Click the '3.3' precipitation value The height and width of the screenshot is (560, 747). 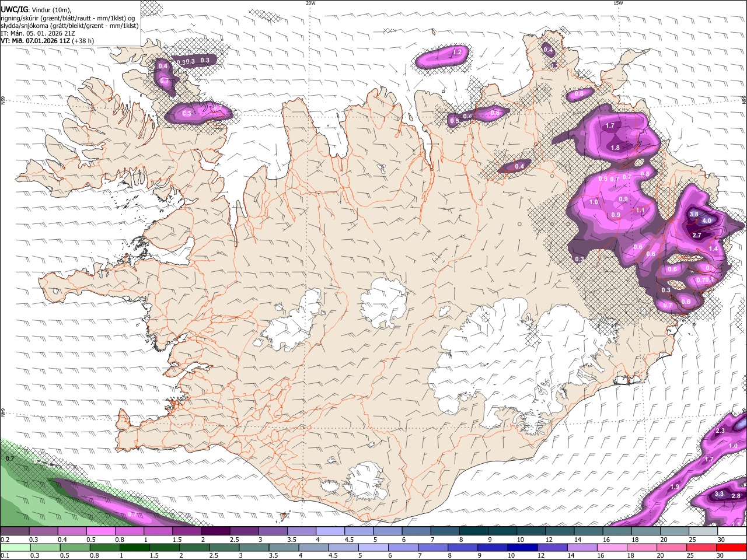click(x=719, y=495)
